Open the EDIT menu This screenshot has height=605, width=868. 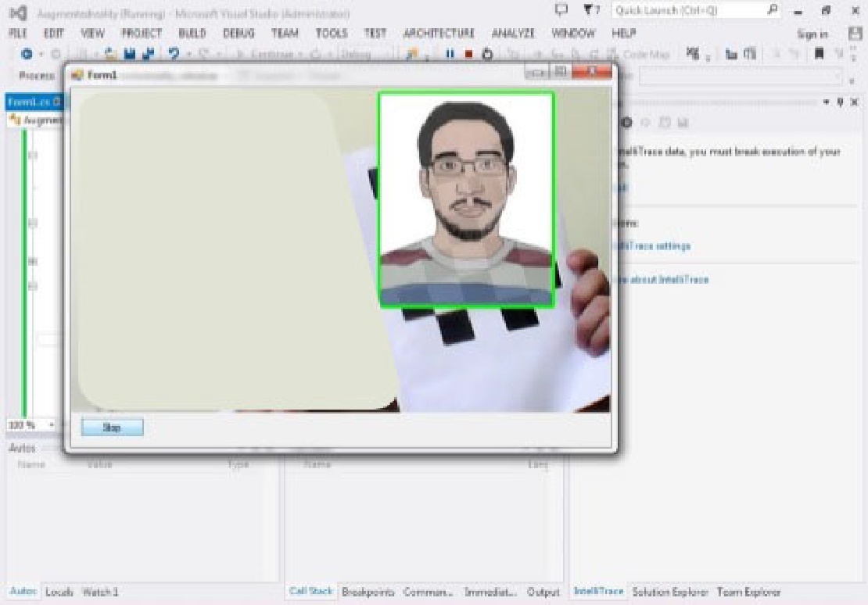click(x=54, y=34)
